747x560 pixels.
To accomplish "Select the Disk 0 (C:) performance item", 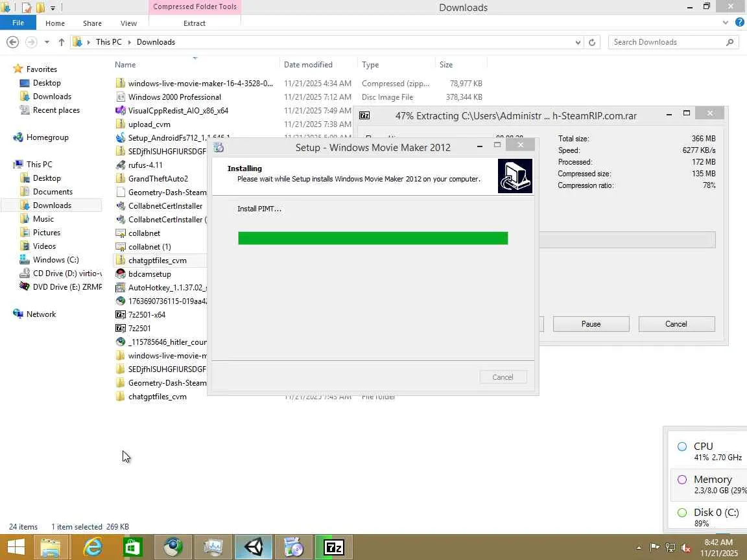I will [708, 517].
